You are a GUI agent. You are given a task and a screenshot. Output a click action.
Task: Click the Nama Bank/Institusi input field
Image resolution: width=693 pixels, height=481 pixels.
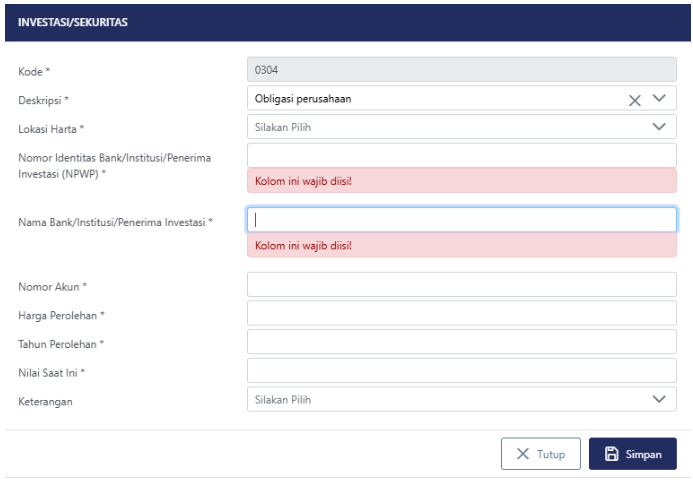click(461, 219)
